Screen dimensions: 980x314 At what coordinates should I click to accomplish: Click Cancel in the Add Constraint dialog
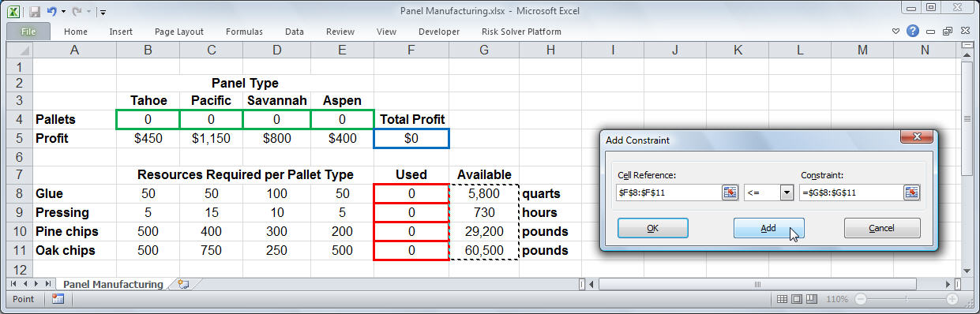tap(882, 228)
